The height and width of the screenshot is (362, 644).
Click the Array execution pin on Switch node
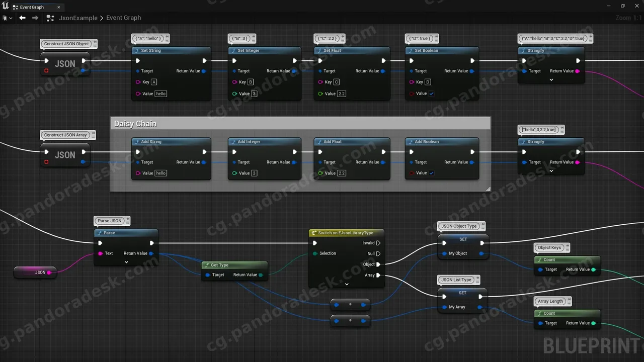(x=378, y=275)
